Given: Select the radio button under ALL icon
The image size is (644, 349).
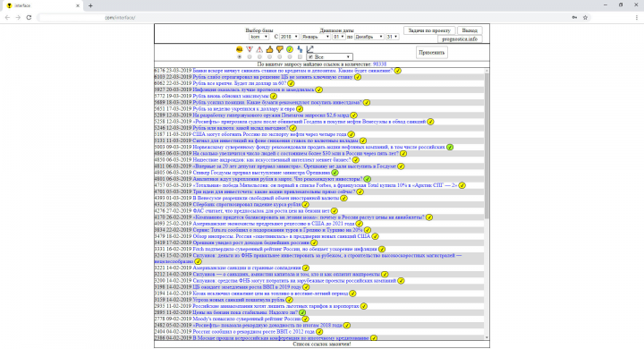Looking at the screenshot, I should pos(240,56).
